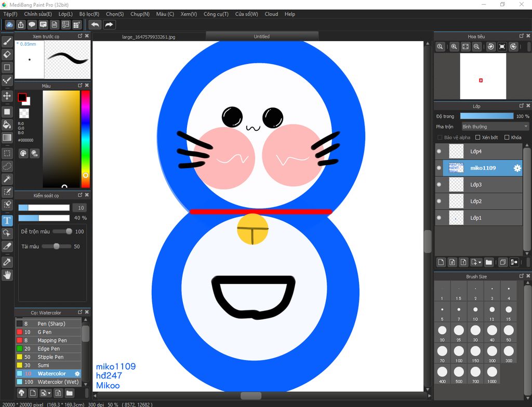Select the Mapping Pen brush

(48, 340)
